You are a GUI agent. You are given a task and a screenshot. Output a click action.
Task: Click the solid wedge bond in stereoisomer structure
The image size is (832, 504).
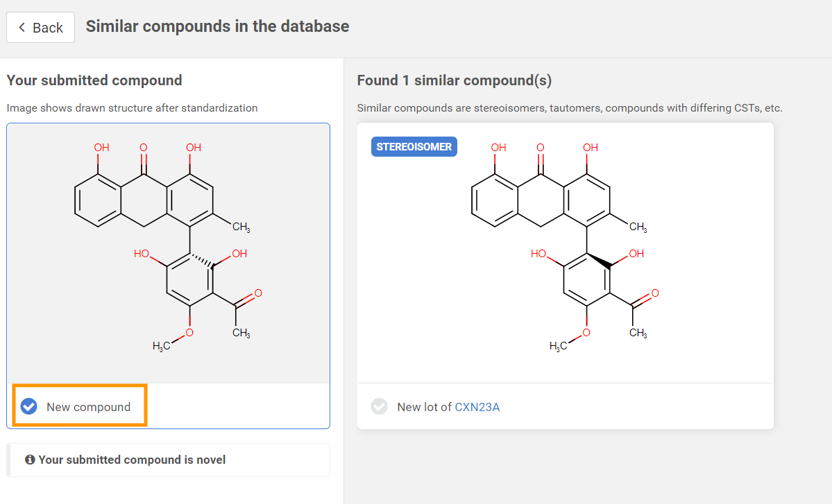point(600,260)
